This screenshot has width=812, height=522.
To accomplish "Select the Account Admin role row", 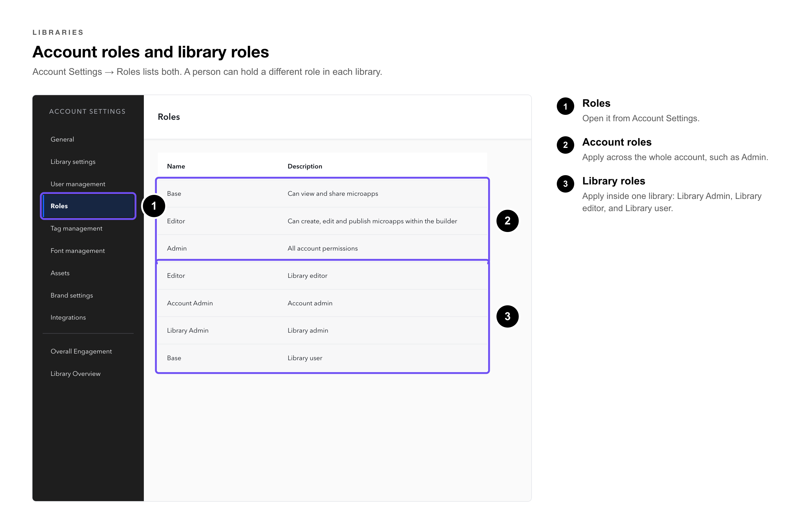I will tap(322, 303).
